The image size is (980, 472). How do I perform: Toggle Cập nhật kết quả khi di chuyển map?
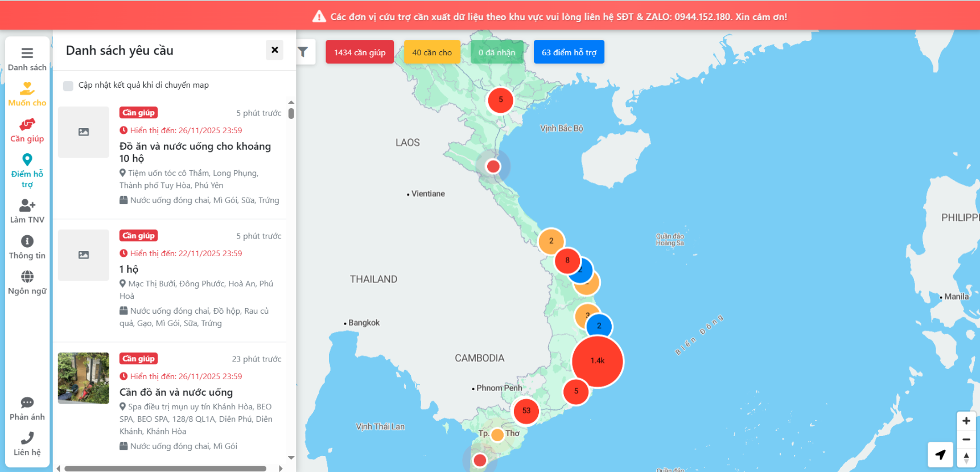[68, 85]
